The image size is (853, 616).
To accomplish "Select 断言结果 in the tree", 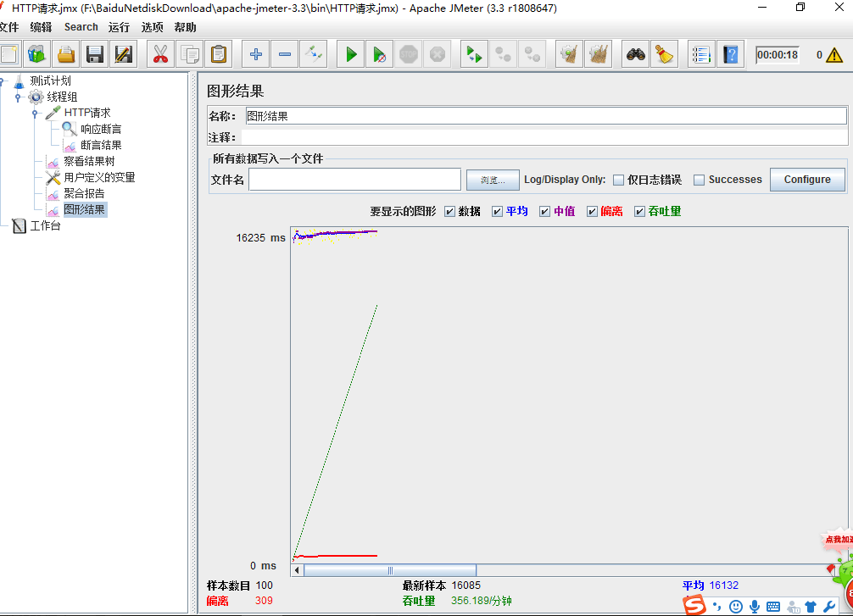I will (101, 145).
